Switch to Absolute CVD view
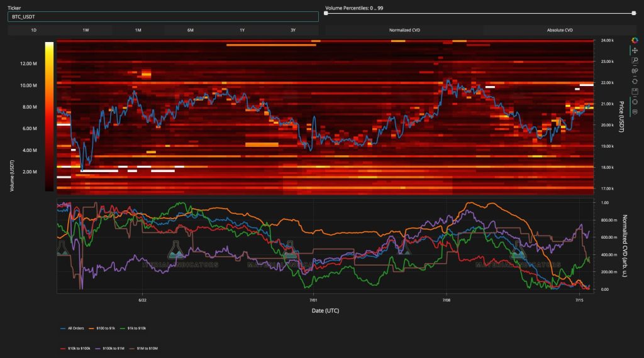Screen dimensions: 644x358 [559, 30]
